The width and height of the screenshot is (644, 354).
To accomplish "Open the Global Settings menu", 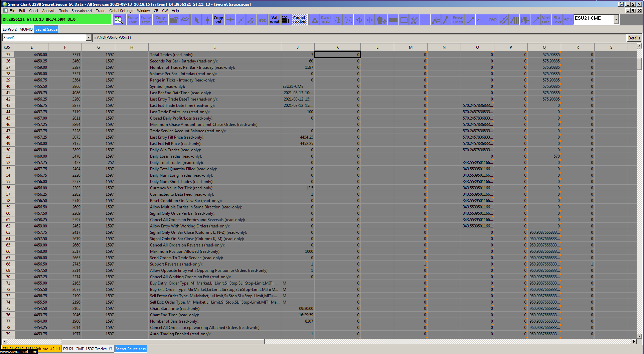I will click(x=121, y=11).
